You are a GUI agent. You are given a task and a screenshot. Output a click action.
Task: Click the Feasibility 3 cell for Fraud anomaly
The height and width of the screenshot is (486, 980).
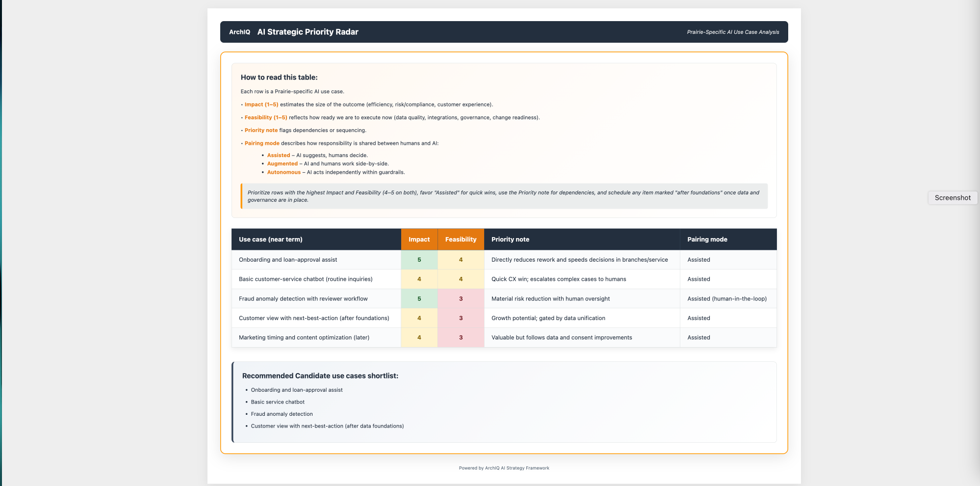click(x=461, y=298)
